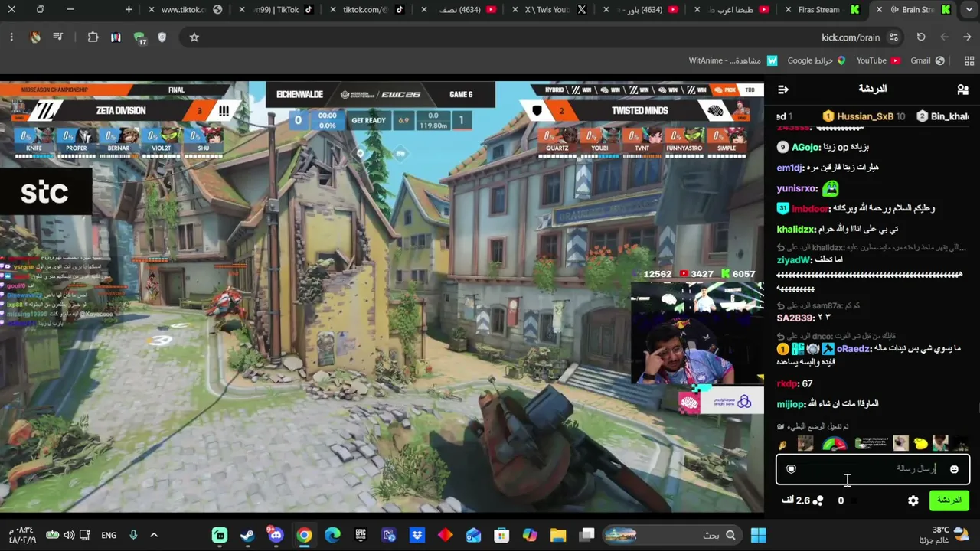Click username mijiop in chat
Screen dimensions: 980x551
tap(792, 404)
